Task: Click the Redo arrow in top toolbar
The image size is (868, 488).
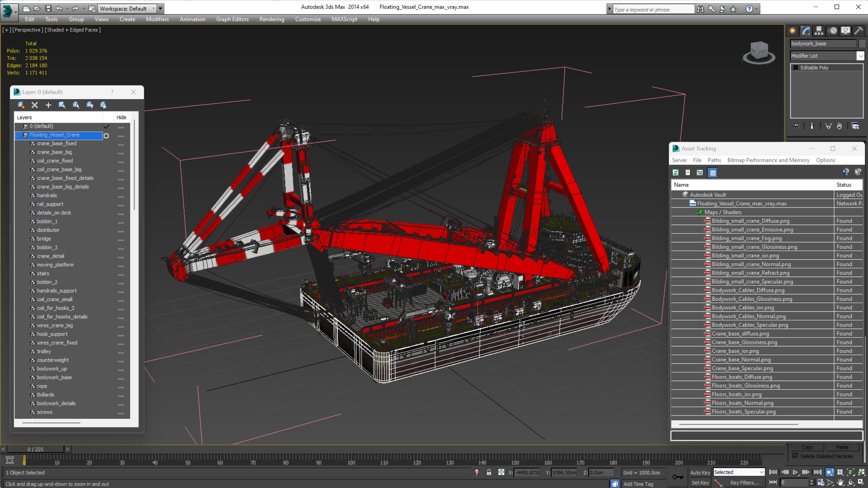Action: pos(75,9)
